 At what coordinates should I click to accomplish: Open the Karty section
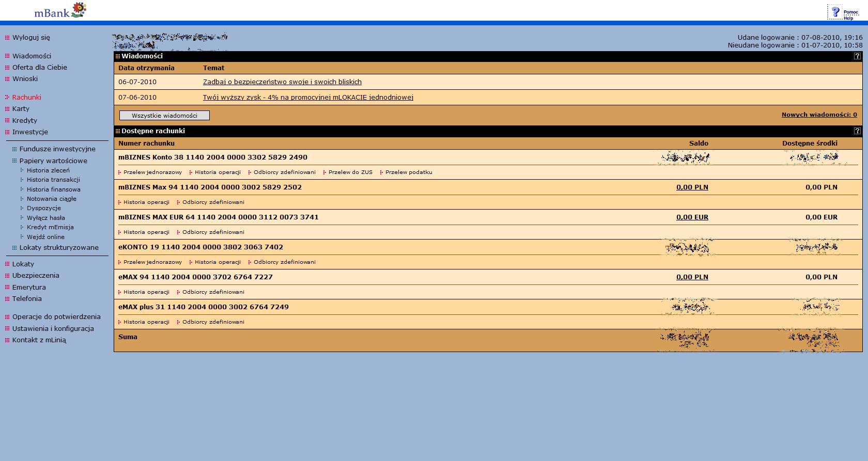point(21,109)
